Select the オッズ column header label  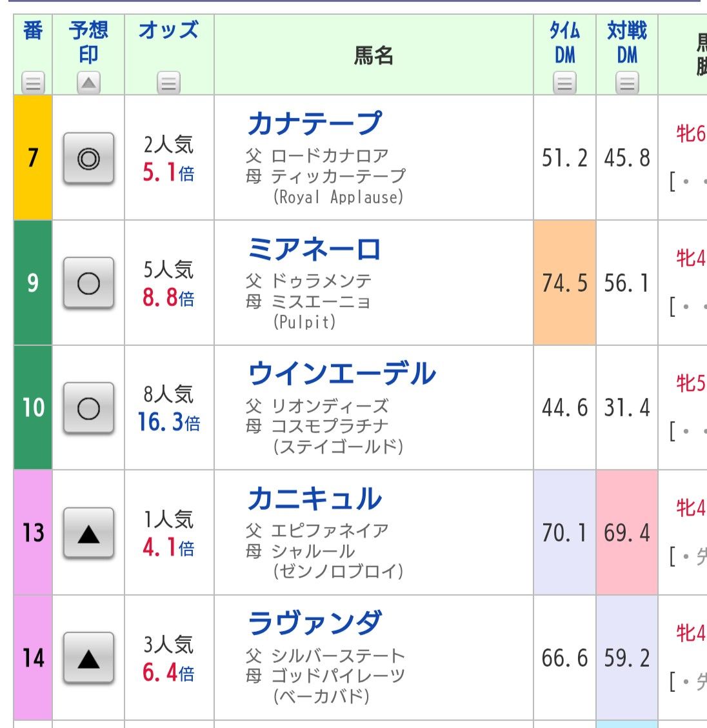pyautogui.click(x=168, y=30)
